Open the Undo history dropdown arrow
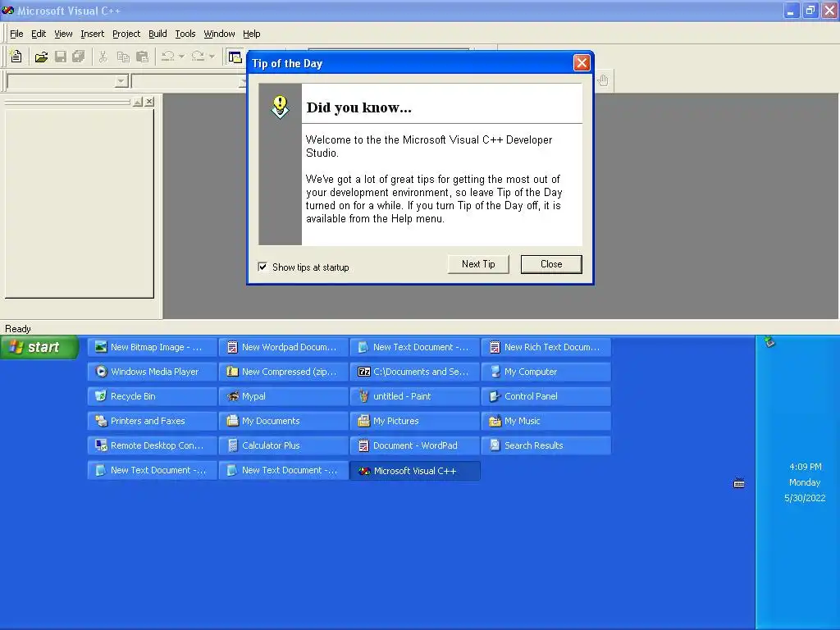Screen dimensions: 840x630 click(x=181, y=57)
